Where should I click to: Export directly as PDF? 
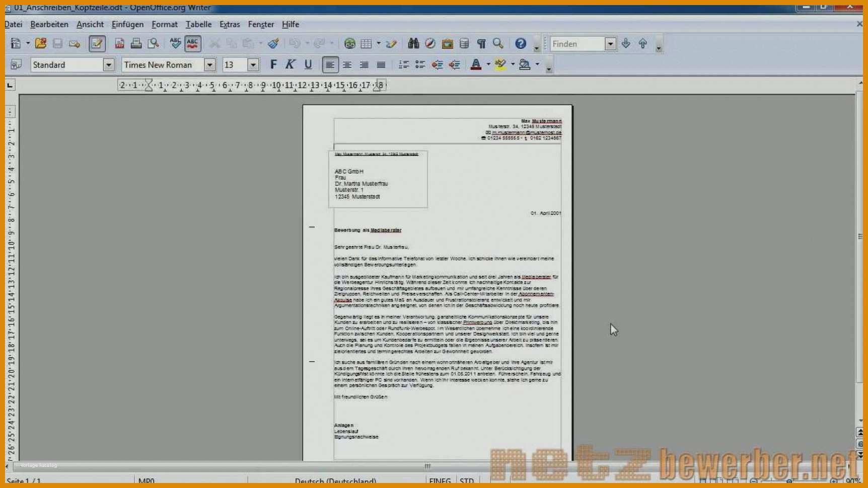(119, 44)
